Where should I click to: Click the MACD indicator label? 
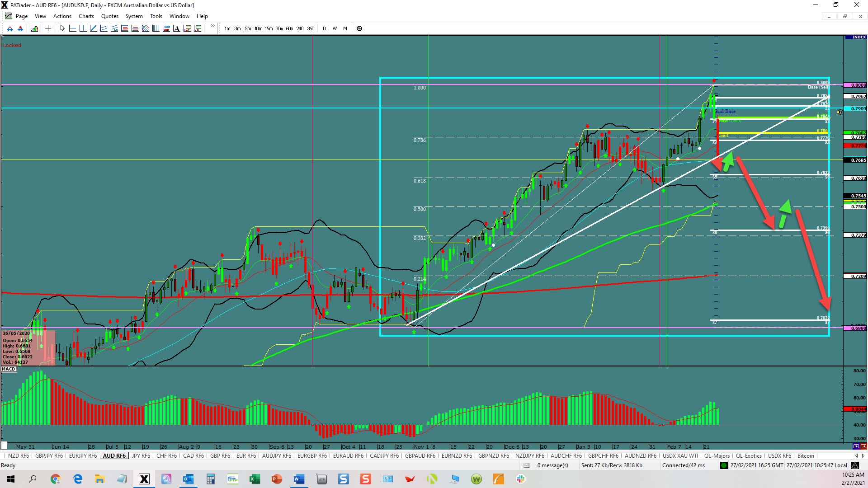(x=9, y=369)
